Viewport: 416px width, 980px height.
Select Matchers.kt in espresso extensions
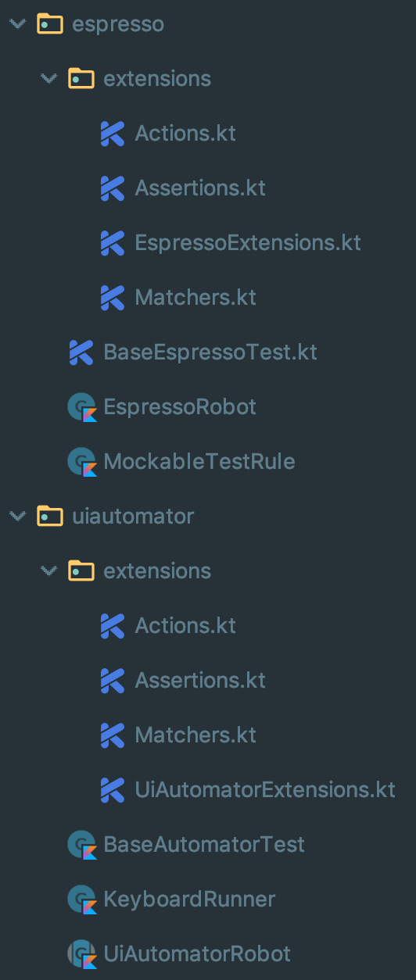(195, 298)
